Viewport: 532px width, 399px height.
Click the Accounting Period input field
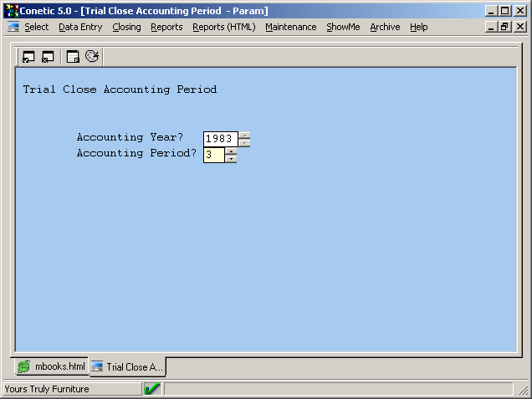pos(213,155)
